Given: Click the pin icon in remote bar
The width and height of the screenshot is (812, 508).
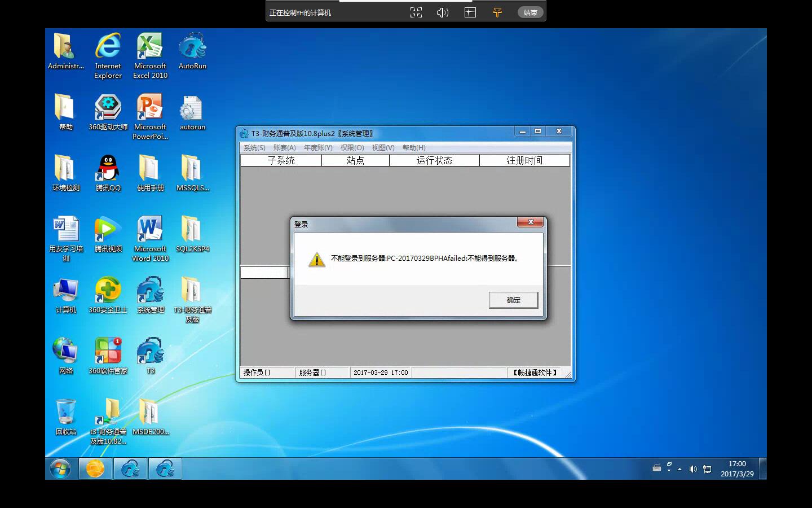Looking at the screenshot, I should [497, 12].
